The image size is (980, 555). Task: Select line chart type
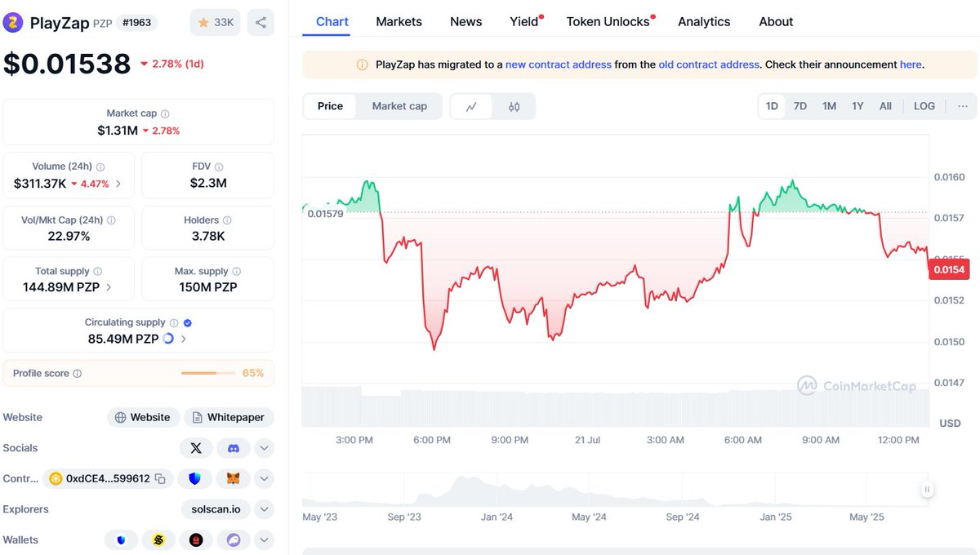pyautogui.click(x=472, y=106)
